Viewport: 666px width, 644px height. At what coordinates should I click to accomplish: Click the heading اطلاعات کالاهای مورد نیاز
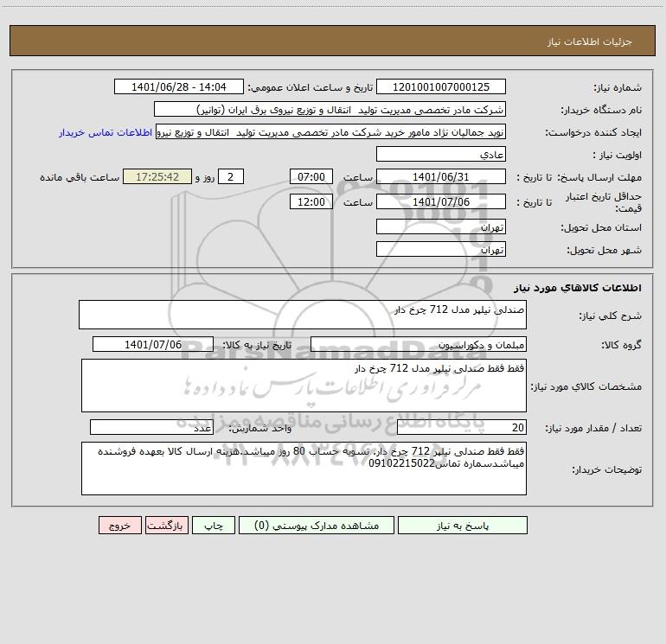click(x=578, y=288)
